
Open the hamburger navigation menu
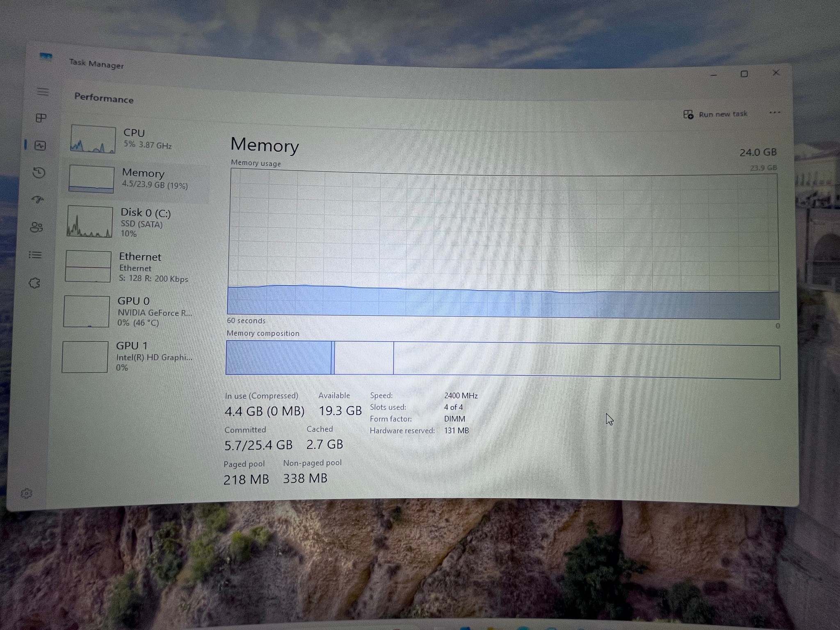(x=43, y=91)
